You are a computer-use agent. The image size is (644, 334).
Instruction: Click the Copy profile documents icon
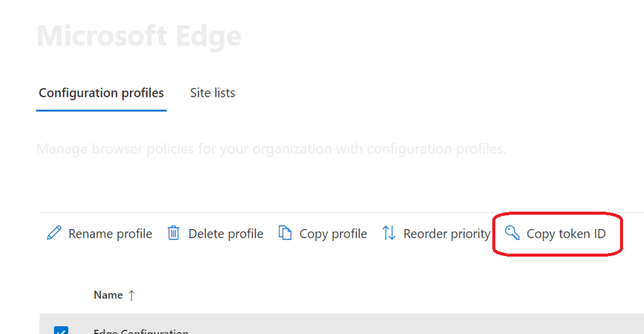click(285, 234)
